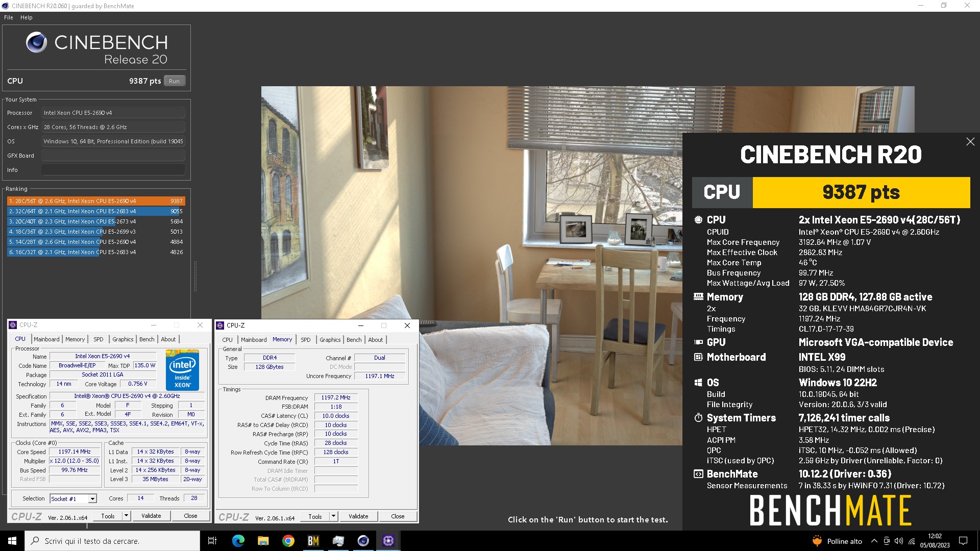This screenshot has height=551, width=980.
Task: Click the BenchMate version icon in results panel
Action: 698,474
